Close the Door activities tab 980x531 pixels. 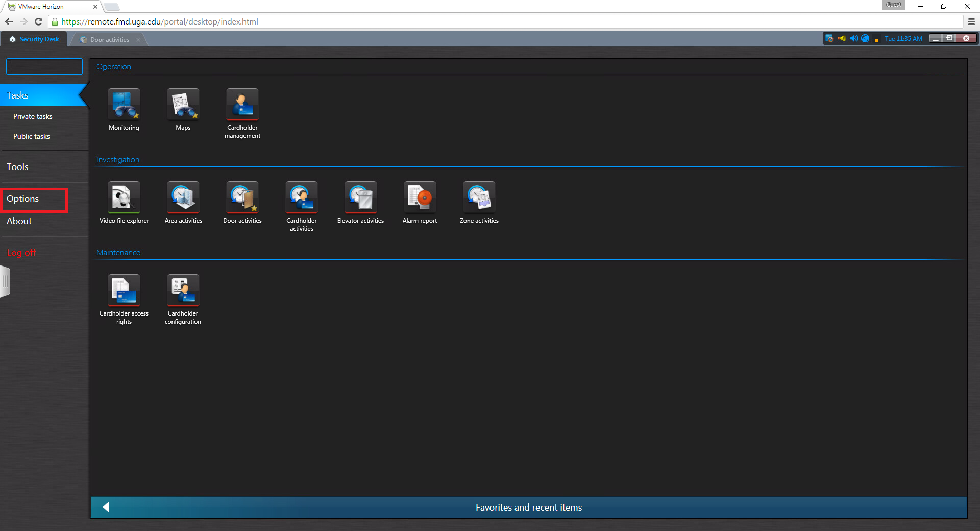pyautogui.click(x=138, y=40)
